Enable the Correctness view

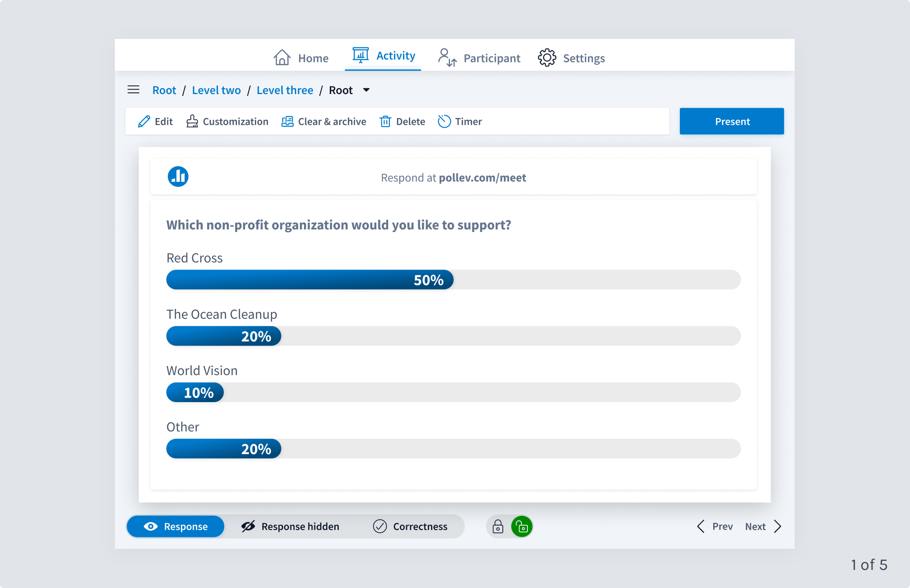coord(410,526)
